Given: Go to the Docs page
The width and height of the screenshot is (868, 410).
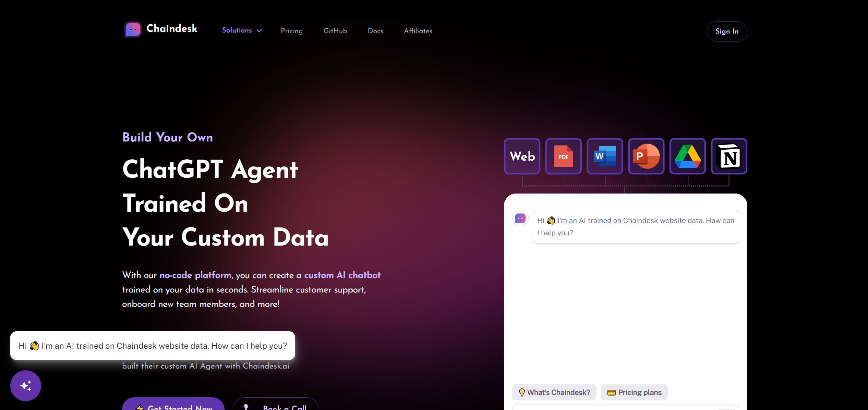Looking at the screenshot, I should click(x=375, y=31).
